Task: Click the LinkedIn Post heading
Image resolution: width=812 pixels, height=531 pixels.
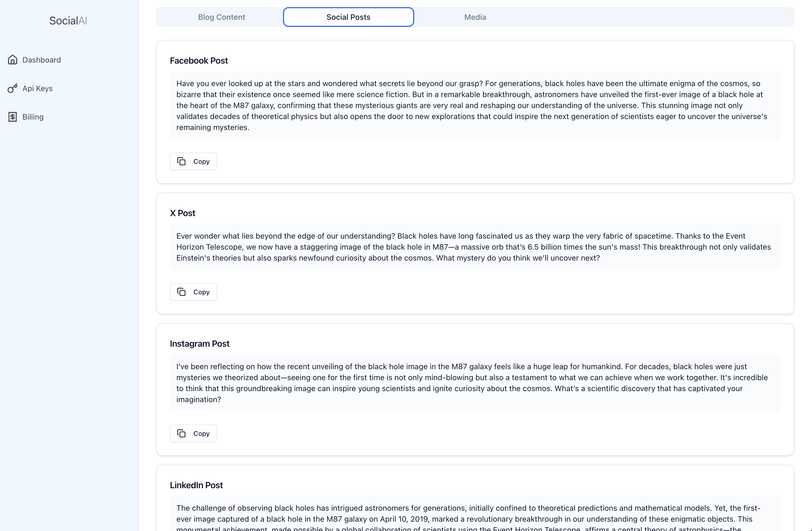Action: point(196,485)
